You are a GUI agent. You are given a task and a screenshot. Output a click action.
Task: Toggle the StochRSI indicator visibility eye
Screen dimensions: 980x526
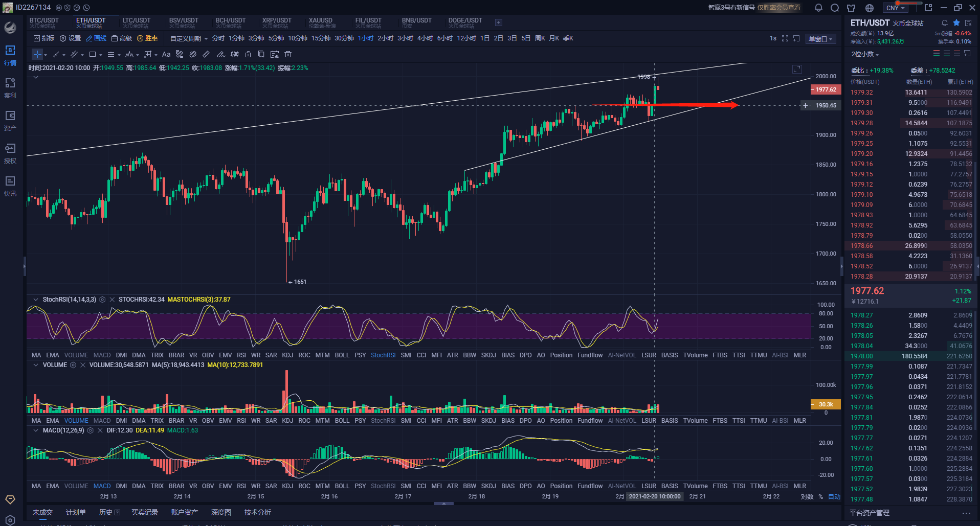click(x=102, y=300)
